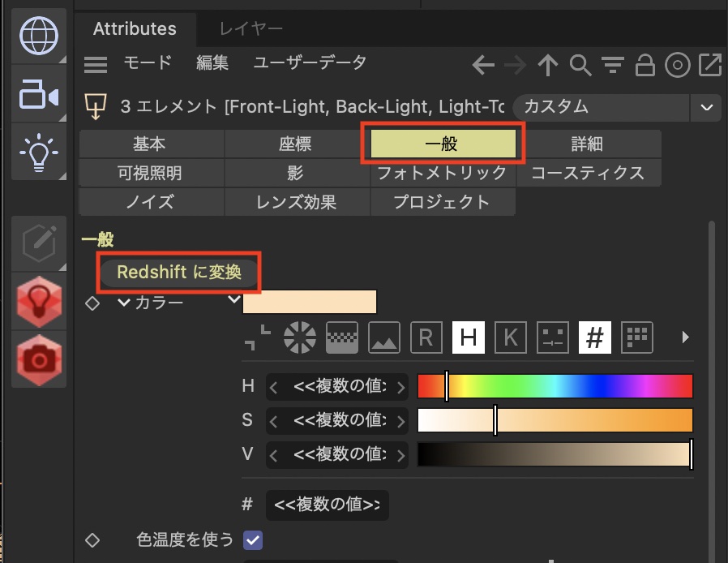Click the light bulb tool icon
The width and height of the screenshot is (728, 563).
[x=39, y=153]
